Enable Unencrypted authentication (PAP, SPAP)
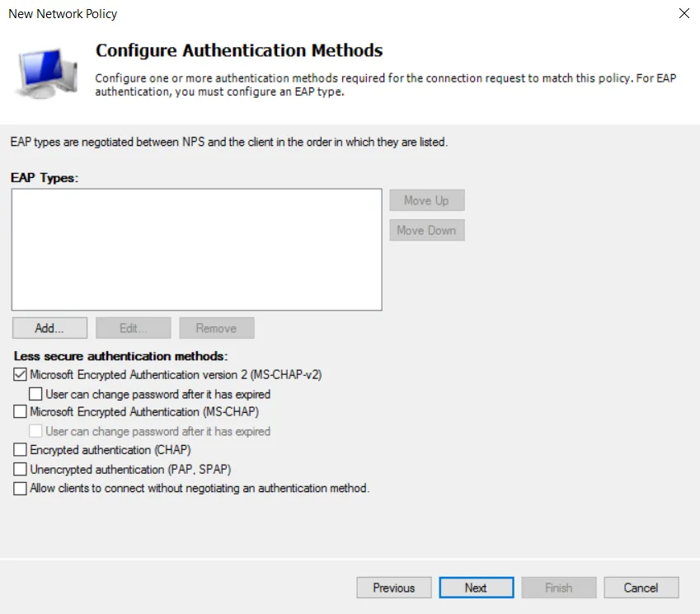Screen dimensions: 700x614 [x=19, y=469]
